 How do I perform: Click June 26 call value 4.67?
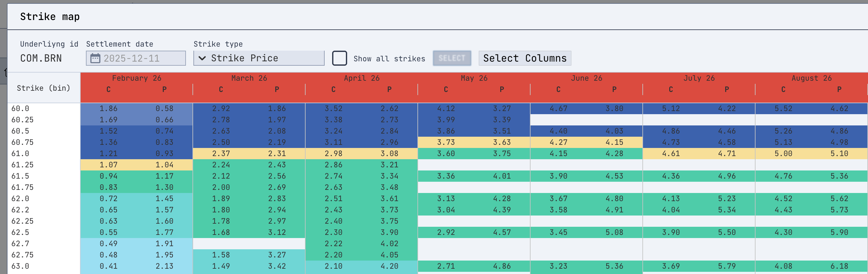click(558, 109)
